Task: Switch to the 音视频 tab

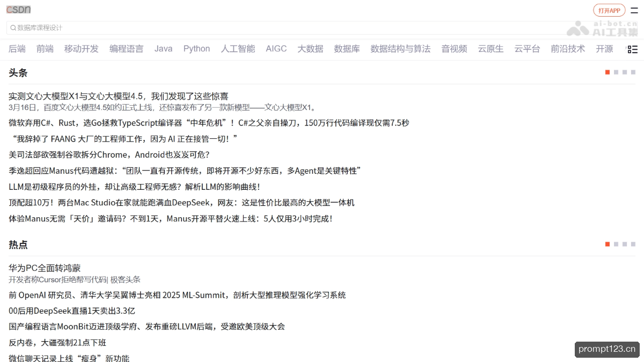Action: click(x=455, y=49)
